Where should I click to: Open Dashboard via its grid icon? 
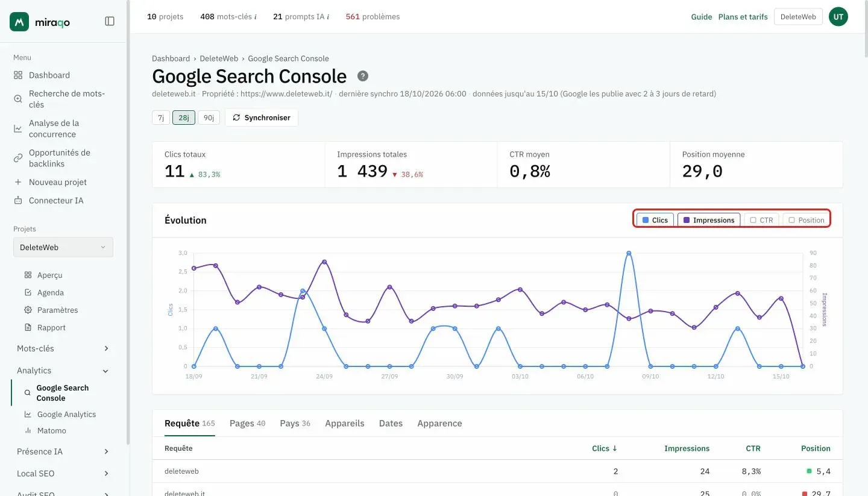(x=18, y=75)
